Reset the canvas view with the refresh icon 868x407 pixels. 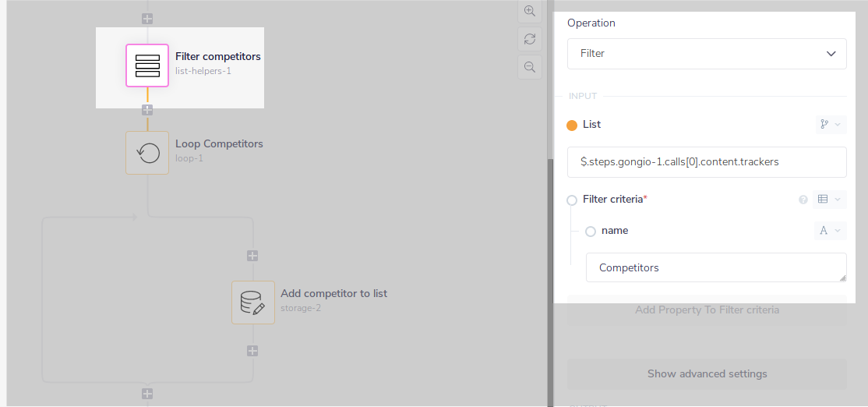pos(530,39)
